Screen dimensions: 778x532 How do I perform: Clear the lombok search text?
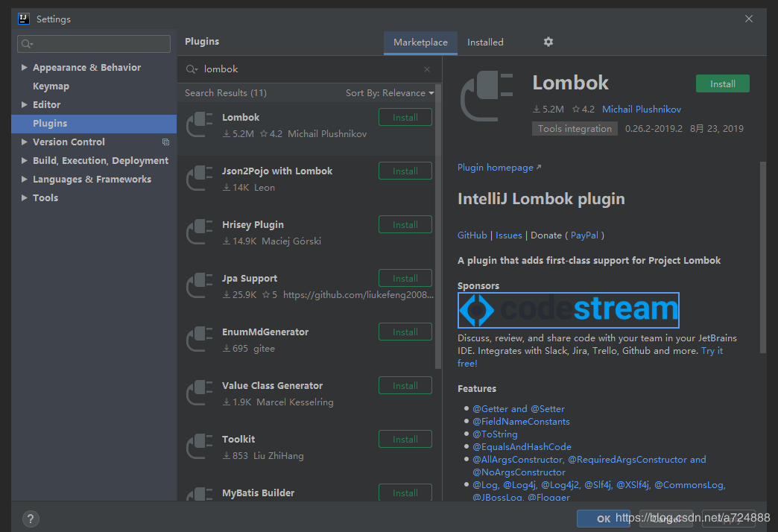427,69
